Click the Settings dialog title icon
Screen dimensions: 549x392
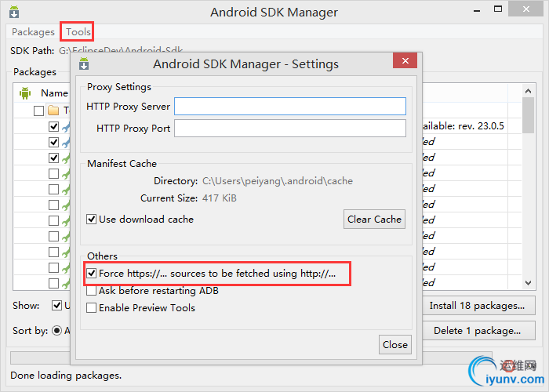point(84,64)
